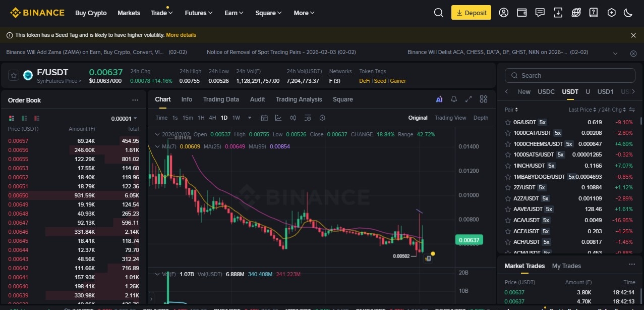Viewport: 644px width, 310px height.
Task: Click the hexagon preferences icon in header
Action: pos(611,13)
